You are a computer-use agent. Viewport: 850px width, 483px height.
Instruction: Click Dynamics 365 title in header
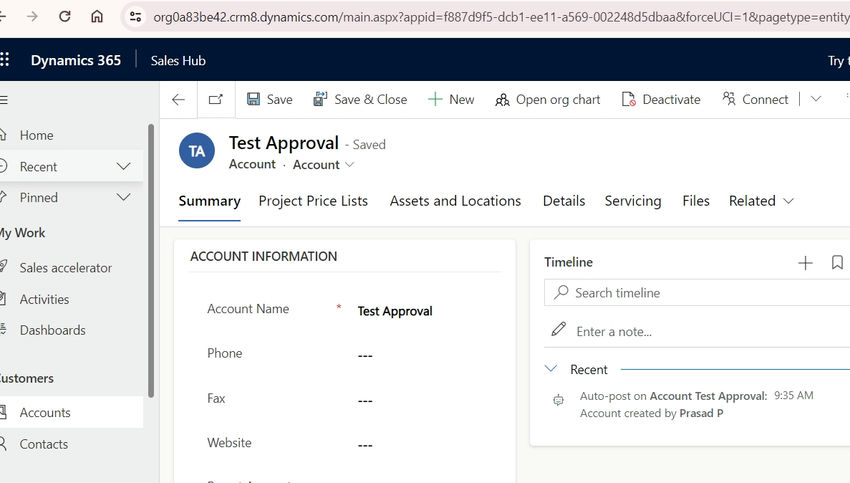coord(76,60)
